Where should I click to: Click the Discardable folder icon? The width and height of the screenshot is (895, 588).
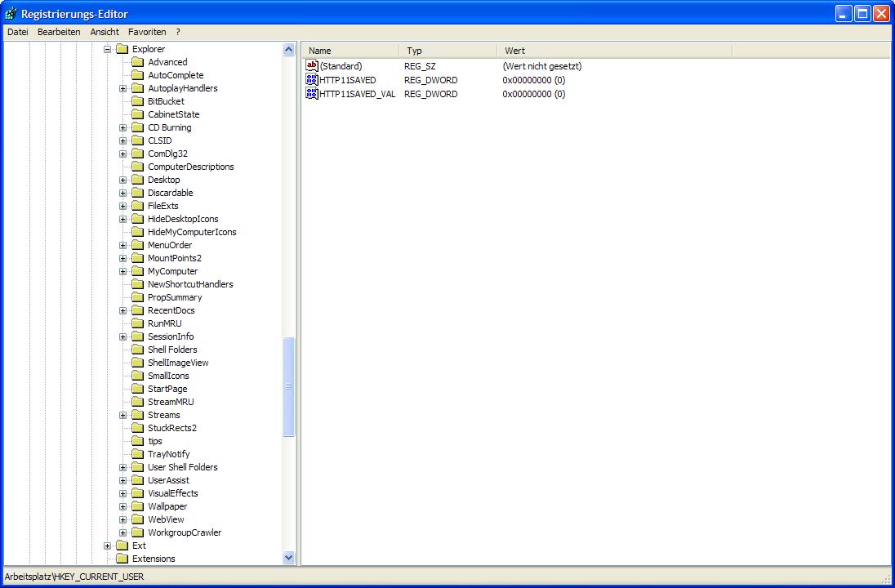pyautogui.click(x=137, y=193)
